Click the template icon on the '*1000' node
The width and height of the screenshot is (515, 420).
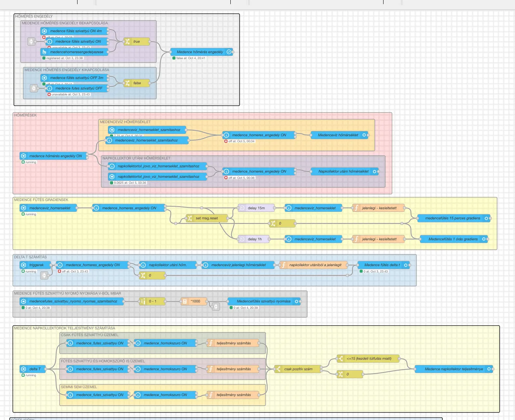pos(185,301)
